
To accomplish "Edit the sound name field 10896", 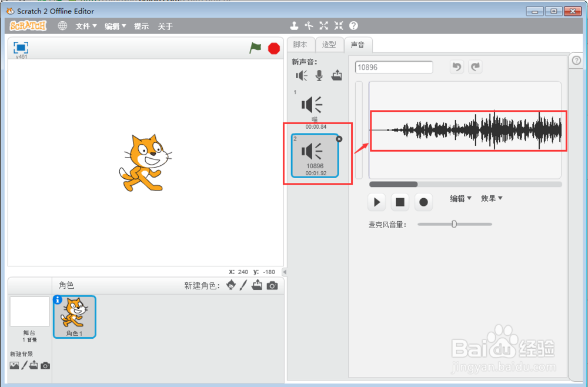I will [394, 67].
